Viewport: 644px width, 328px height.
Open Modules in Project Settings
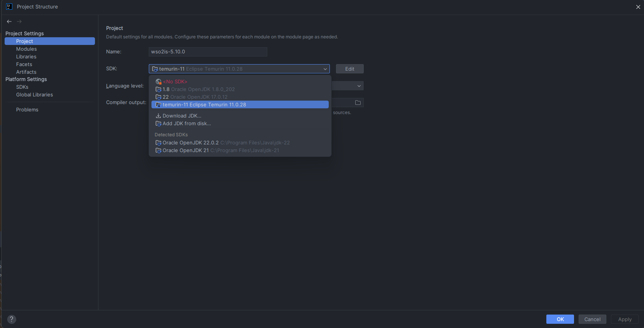tap(27, 49)
